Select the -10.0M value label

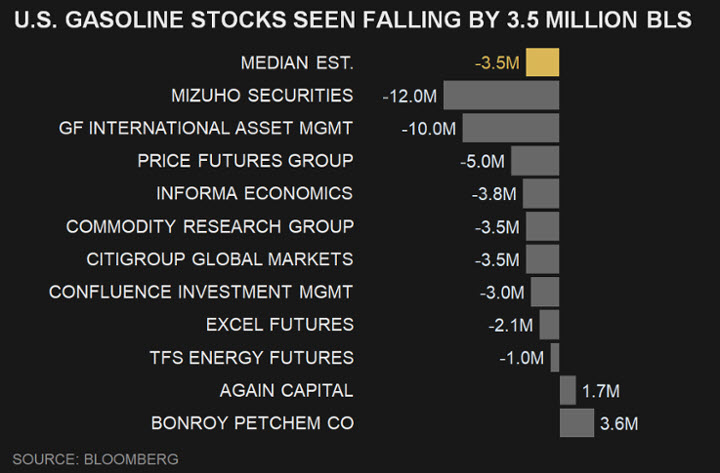tap(428, 130)
